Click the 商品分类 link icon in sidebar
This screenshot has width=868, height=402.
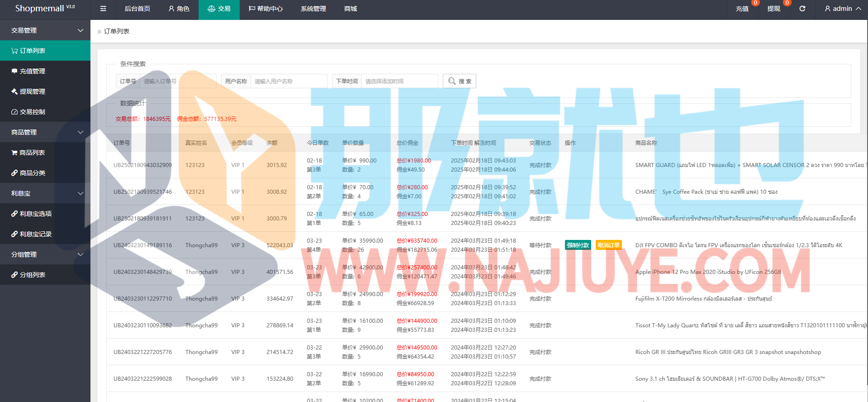14,173
